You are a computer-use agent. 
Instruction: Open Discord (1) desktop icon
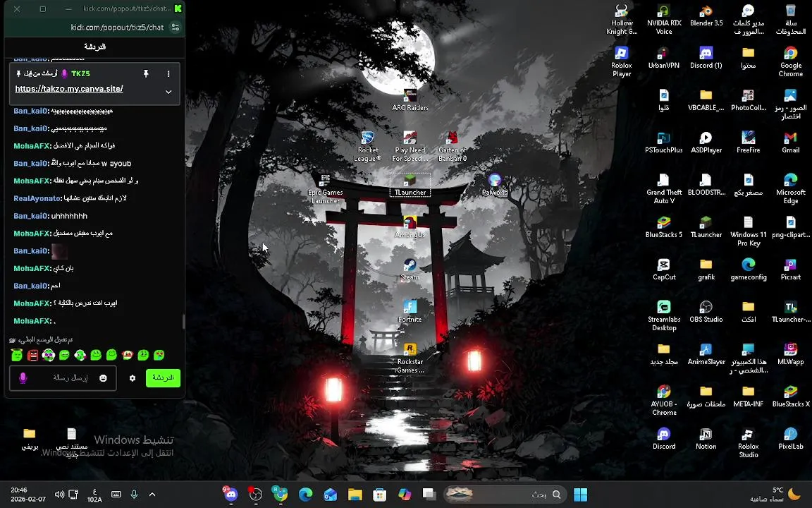coord(706,58)
